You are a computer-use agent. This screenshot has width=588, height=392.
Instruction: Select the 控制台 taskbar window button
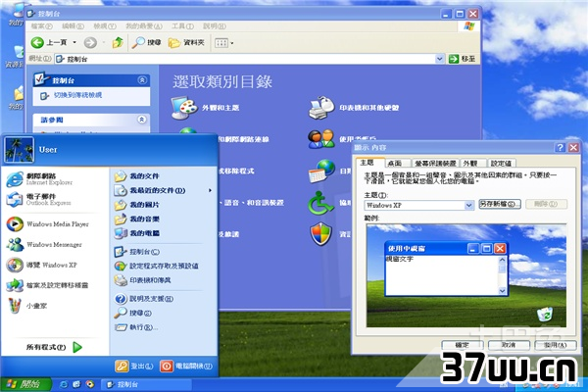pos(146,384)
